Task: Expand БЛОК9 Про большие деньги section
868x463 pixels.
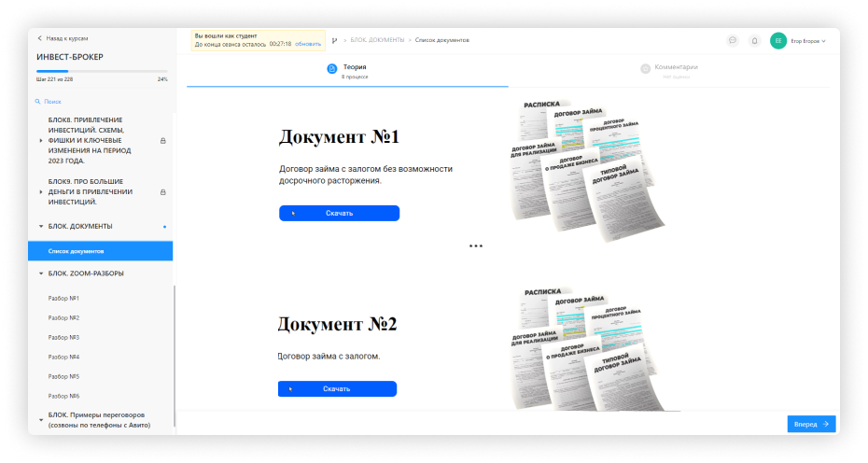Action: [x=41, y=192]
